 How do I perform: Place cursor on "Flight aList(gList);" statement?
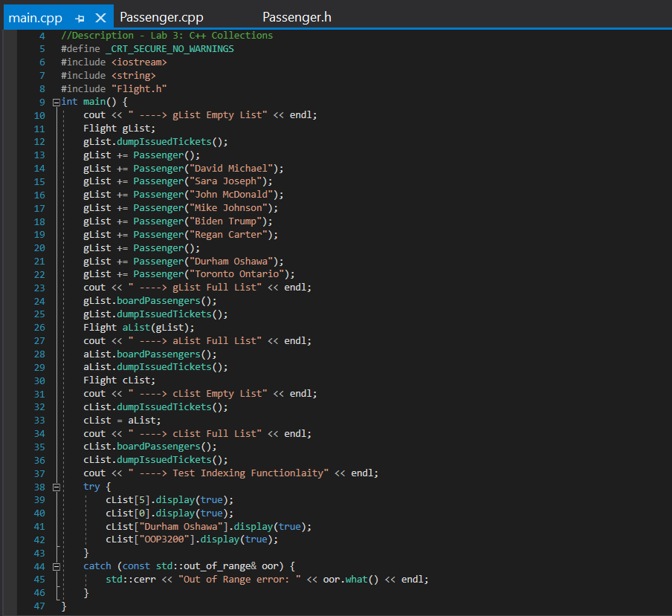pos(138,328)
